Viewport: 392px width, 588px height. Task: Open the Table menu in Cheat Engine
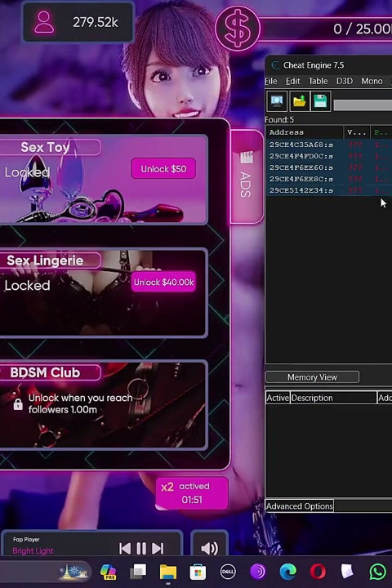[318, 81]
